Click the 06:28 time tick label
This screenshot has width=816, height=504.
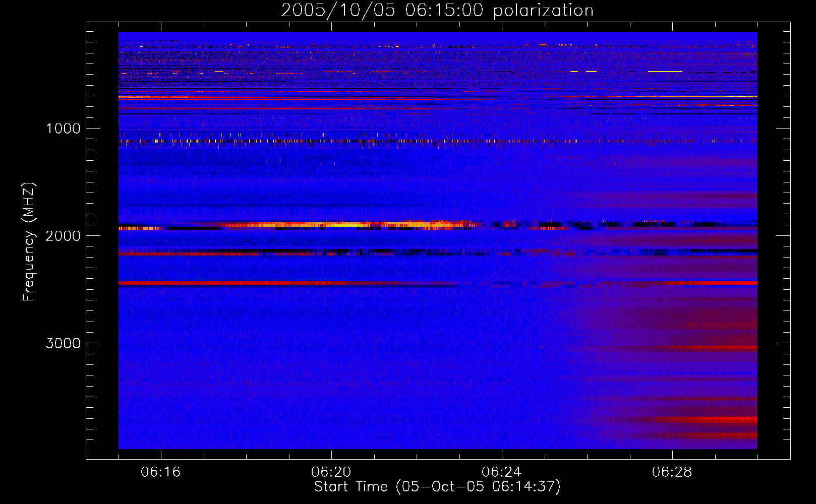[x=672, y=472]
